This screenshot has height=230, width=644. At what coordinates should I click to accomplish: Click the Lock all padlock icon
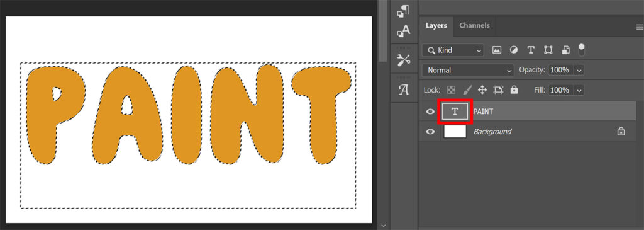pos(514,89)
